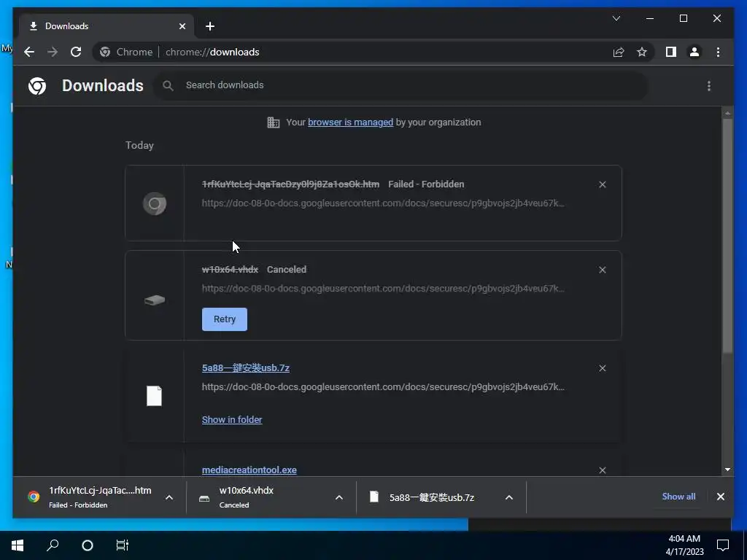Remove mediacreationtool.exe from the list
Screen dimensions: 747x560
[x=602, y=470]
